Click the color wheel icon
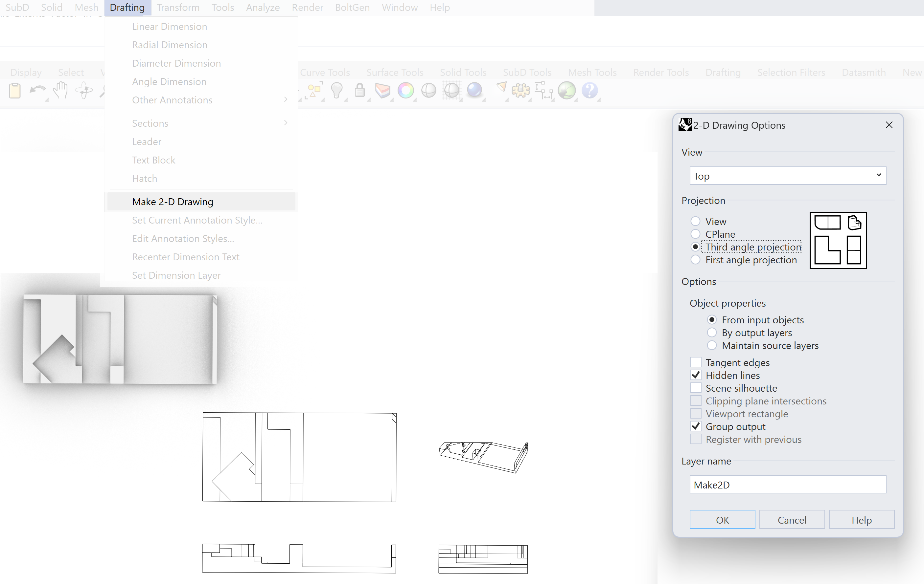Viewport: 924px width, 584px height. [x=405, y=91]
